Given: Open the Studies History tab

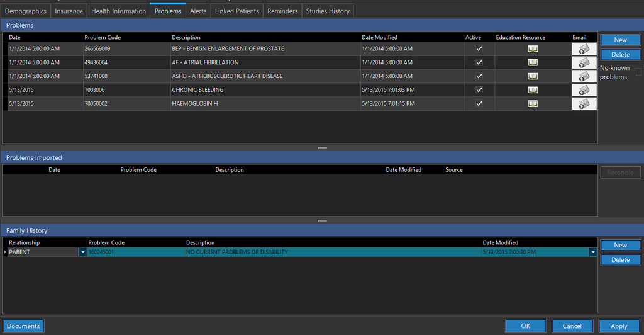Looking at the screenshot, I should point(328,11).
